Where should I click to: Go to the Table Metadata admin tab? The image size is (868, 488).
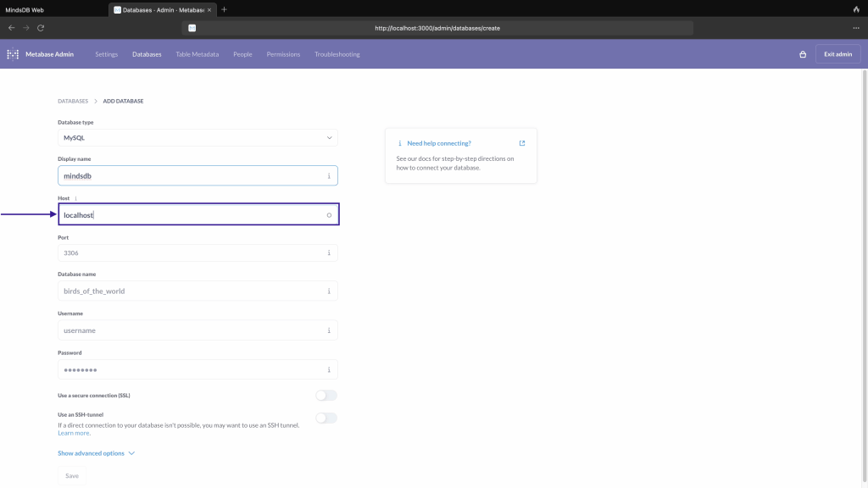tap(197, 54)
